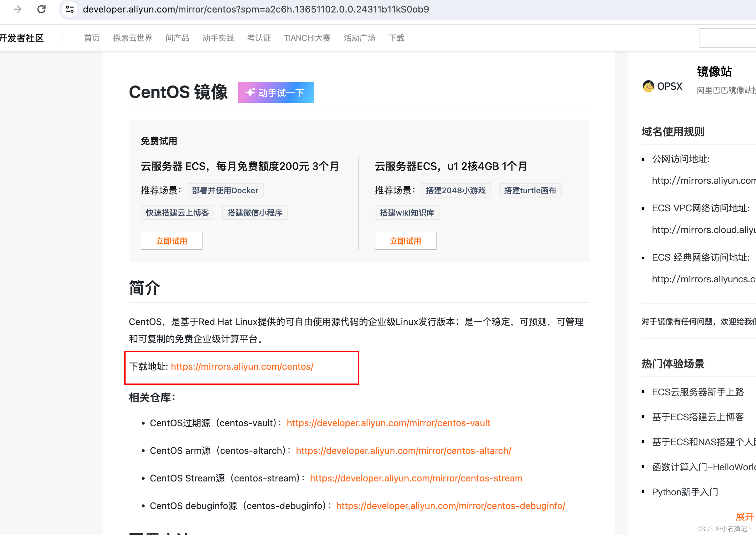
Task: Open the 首页 menu item
Action: 91,38
